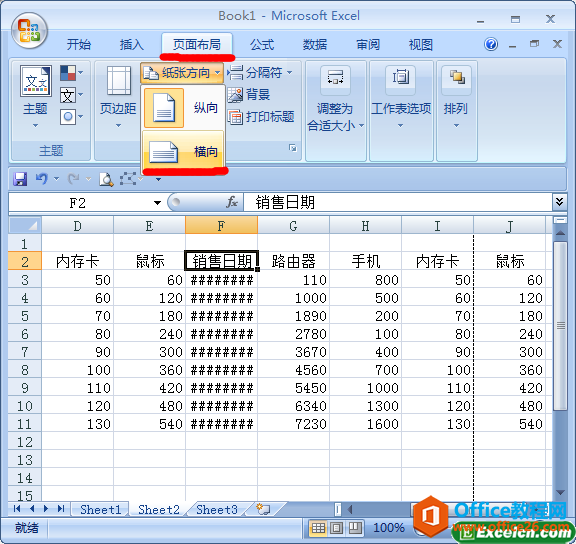Choose landscape (横向) orientation
The width and height of the screenshot is (576, 544).
(x=183, y=151)
